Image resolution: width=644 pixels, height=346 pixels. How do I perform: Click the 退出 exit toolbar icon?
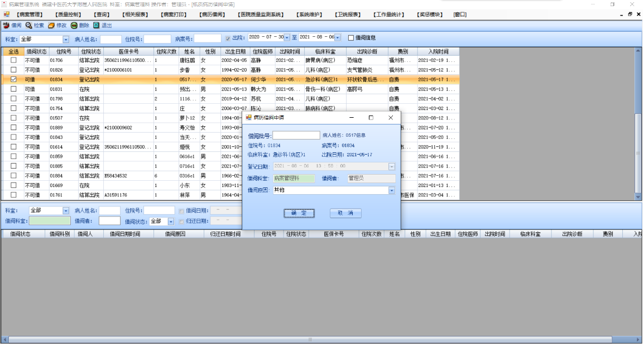(x=96, y=26)
